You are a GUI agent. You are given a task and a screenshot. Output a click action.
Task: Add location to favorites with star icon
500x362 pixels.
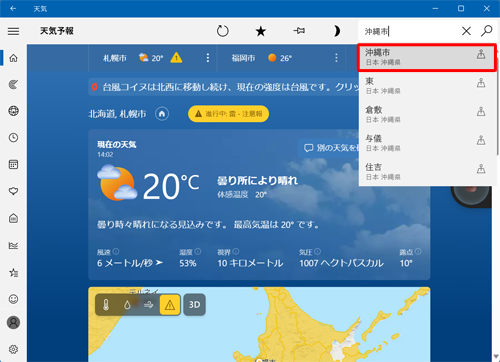(x=261, y=31)
